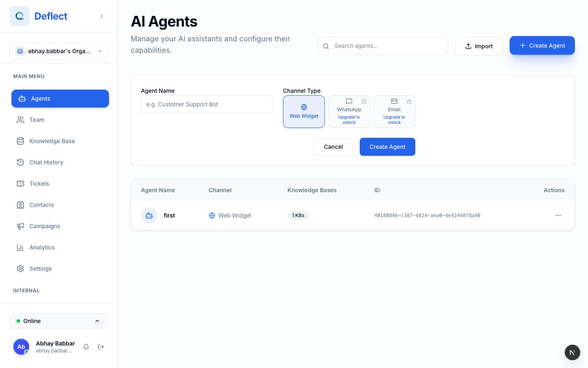Click WhatsApp's Upgrade to unlock link
The width and height of the screenshot is (588, 368).
click(349, 120)
